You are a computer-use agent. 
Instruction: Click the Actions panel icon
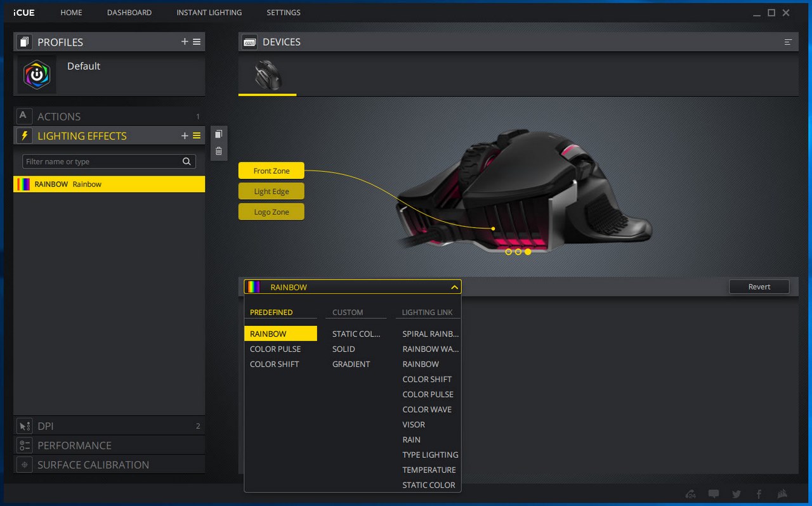click(x=23, y=116)
